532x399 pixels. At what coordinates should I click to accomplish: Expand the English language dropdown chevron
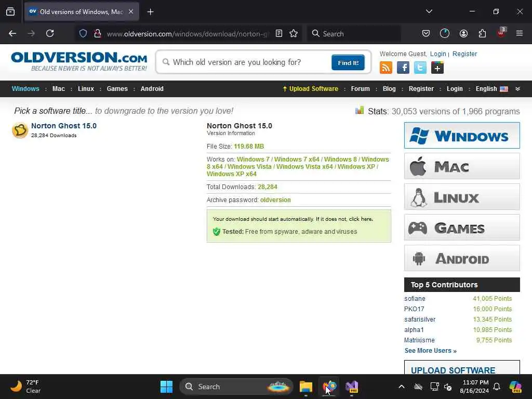(x=517, y=89)
